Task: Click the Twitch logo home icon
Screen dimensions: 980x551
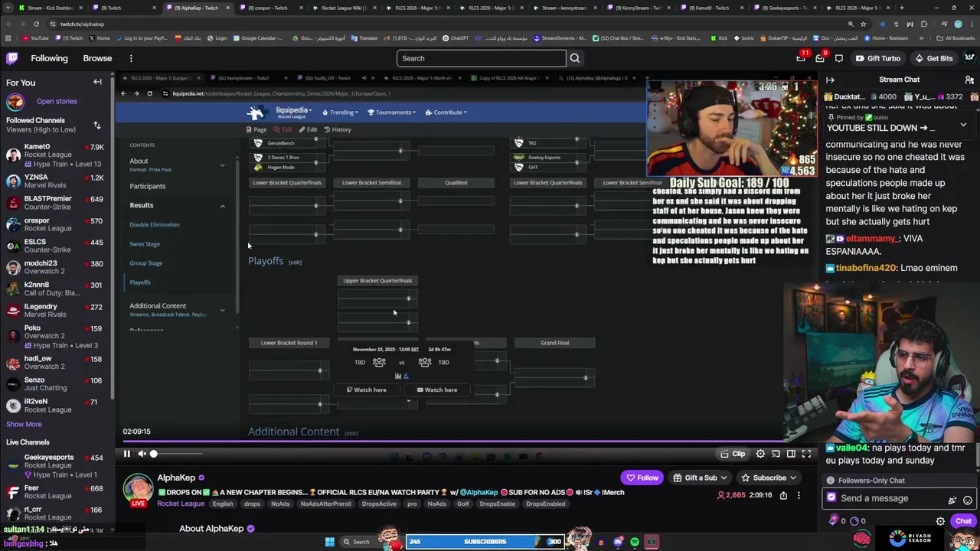Action: point(12,58)
